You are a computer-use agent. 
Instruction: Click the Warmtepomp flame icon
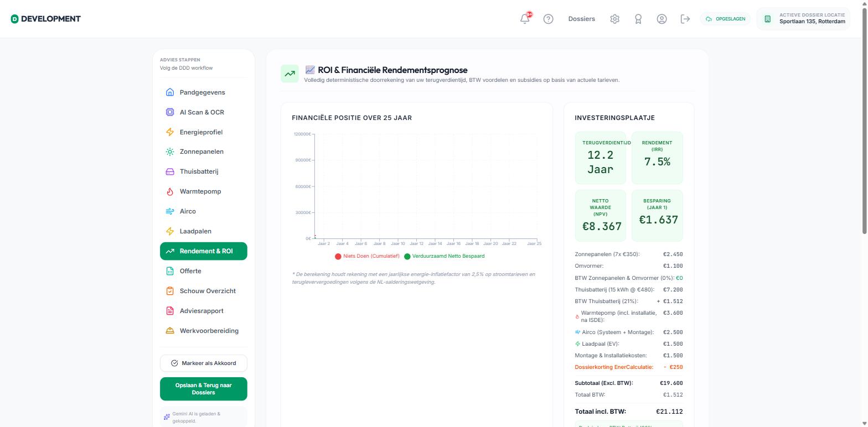170,191
